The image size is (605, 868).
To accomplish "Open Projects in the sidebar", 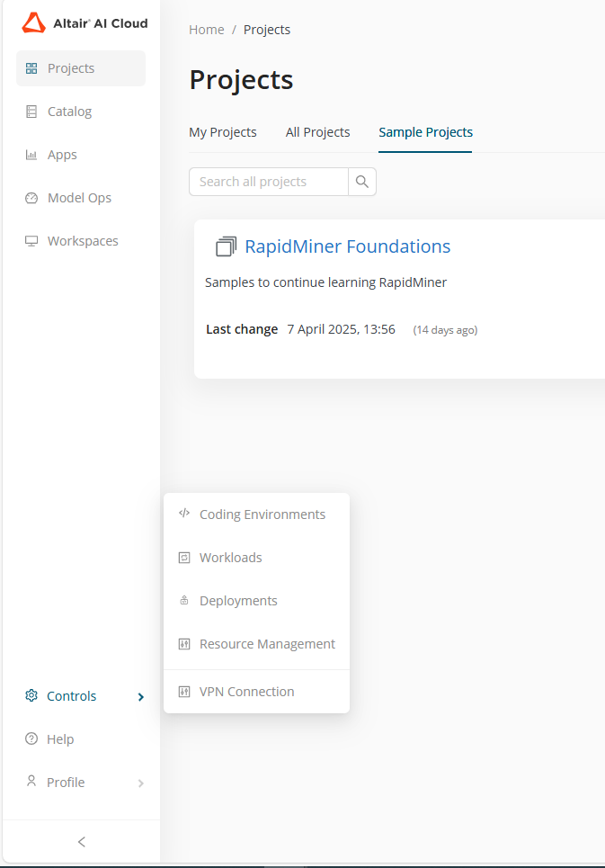I will click(81, 68).
